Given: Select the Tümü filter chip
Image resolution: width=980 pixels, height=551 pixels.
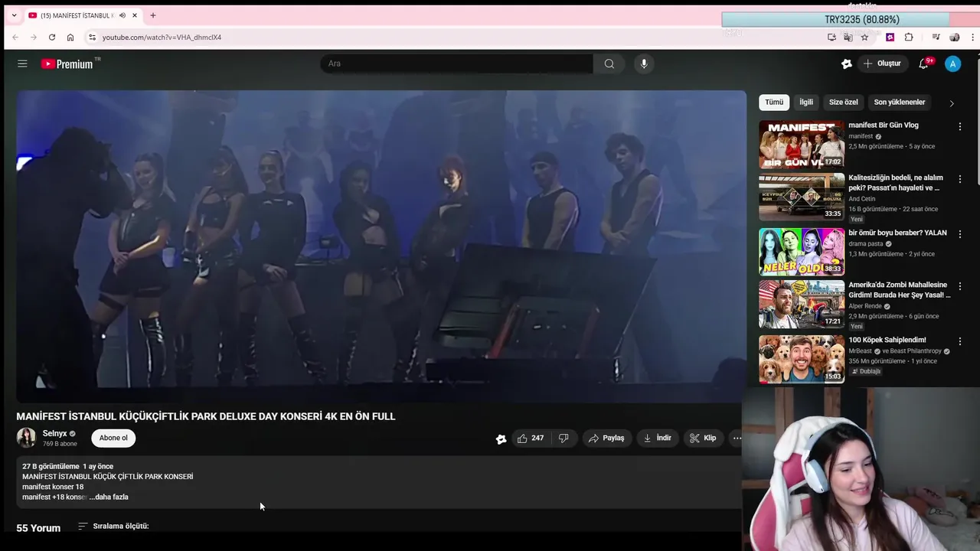Looking at the screenshot, I should click(x=774, y=102).
